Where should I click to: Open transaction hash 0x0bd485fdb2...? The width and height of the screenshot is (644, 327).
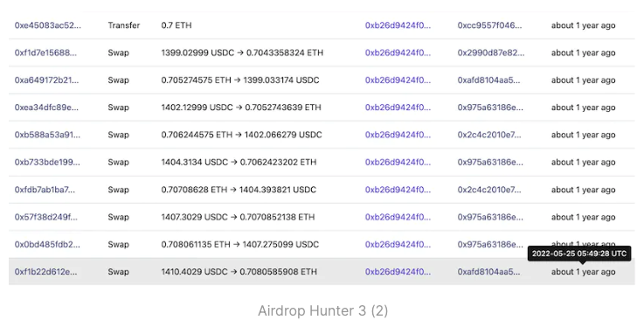pos(47,245)
